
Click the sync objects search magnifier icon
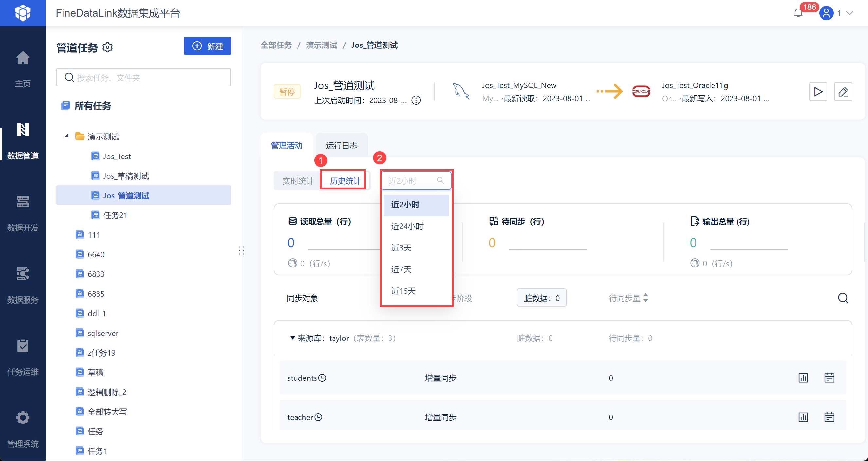tap(843, 298)
